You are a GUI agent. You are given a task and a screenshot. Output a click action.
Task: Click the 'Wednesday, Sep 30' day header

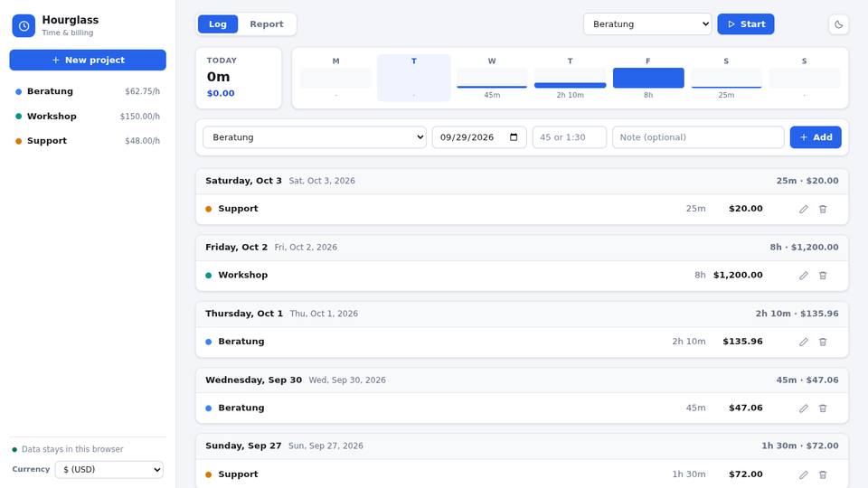click(x=522, y=380)
